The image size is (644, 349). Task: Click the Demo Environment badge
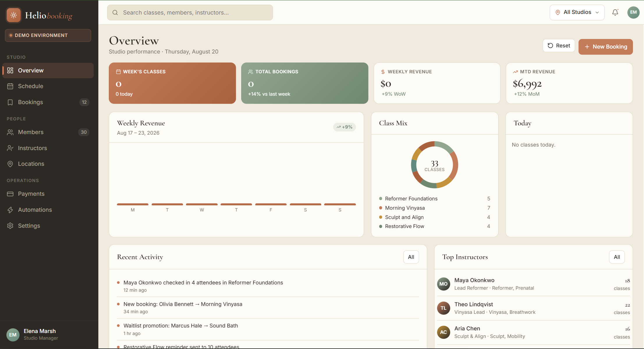pyautogui.click(x=48, y=35)
